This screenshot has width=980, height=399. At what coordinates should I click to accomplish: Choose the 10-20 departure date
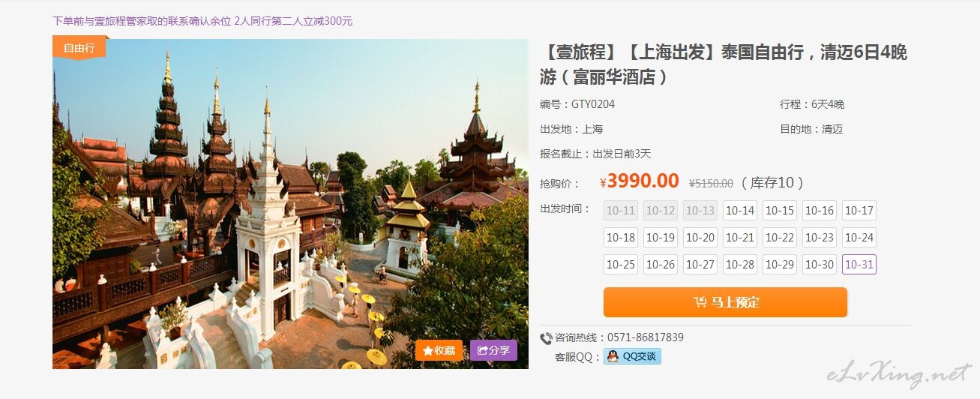point(700,238)
